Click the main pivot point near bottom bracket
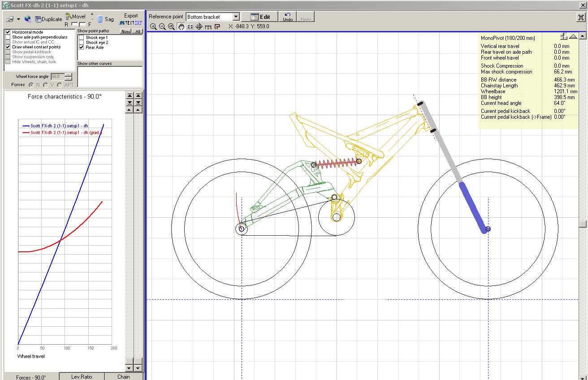The height and width of the screenshot is (380, 588). 334,197
